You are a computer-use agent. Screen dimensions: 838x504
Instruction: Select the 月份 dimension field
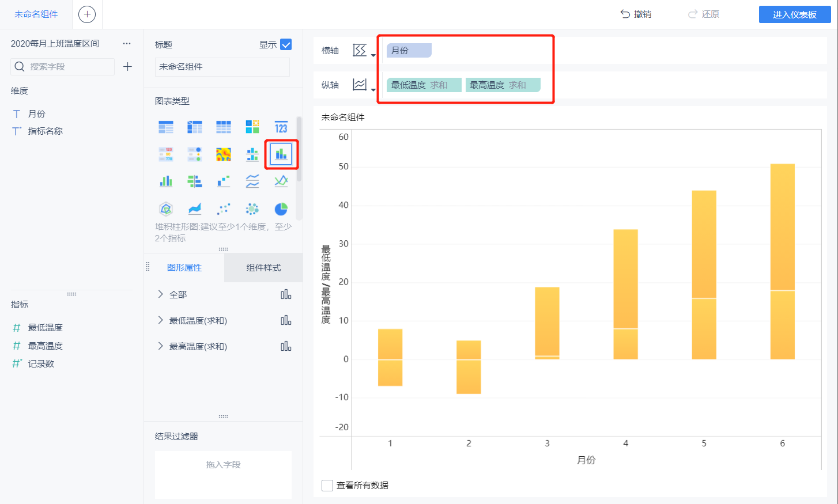(37, 114)
